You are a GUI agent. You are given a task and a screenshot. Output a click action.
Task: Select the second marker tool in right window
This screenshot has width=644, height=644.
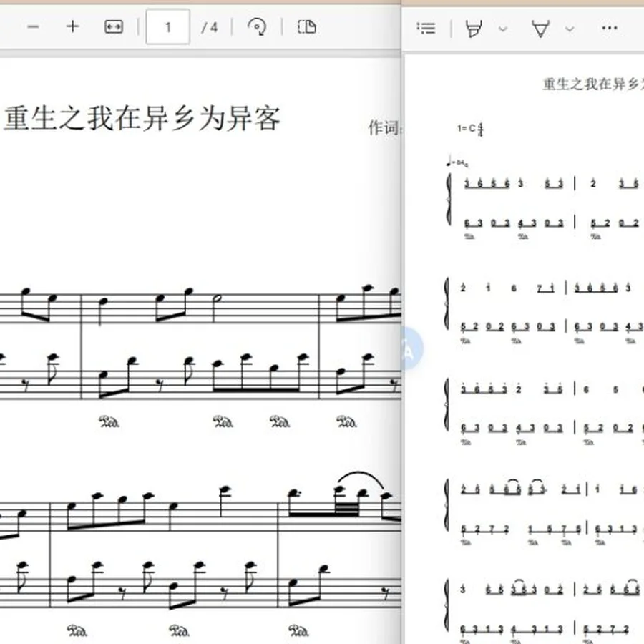coord(540,29)
